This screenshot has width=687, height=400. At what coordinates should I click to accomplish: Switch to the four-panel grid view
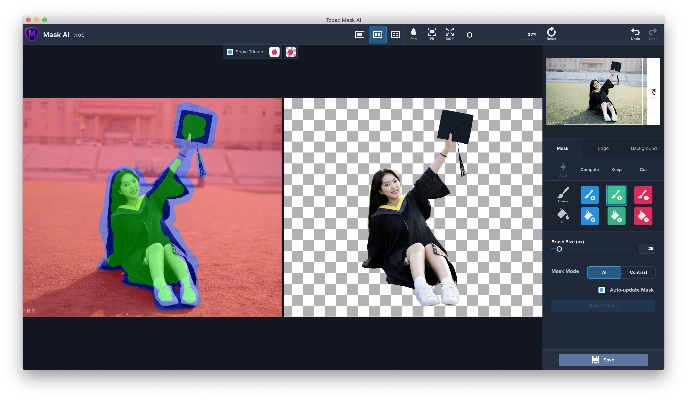coord(395,35)
